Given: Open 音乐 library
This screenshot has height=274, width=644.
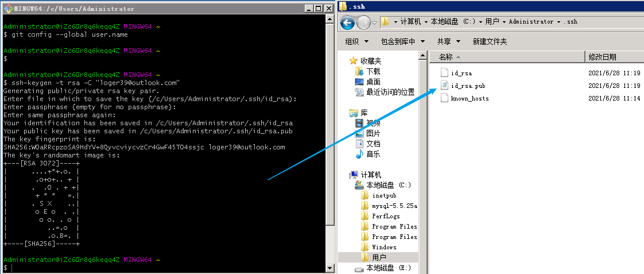Looking at the screenshot, I should point(373,154).
